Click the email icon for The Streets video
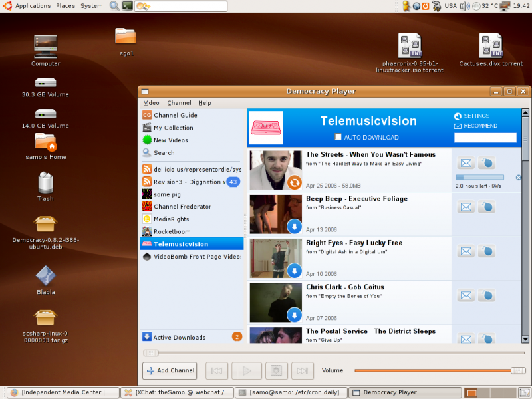Image resolution: width=532 pixels, height=399 pixels. (x=467, y=163)
